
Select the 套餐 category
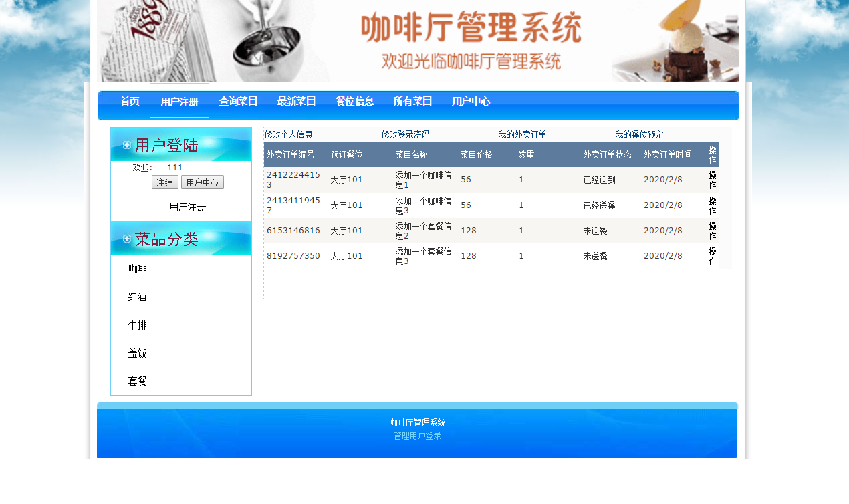tap(138, 382)
